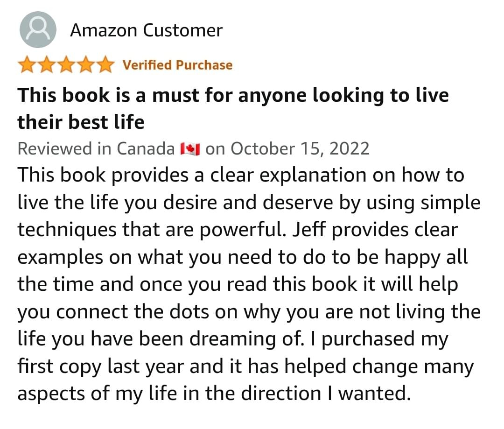Image resolution: width=504 pixels, height=429 pixels.
Task: Click the fourth rating star
Action: pos(85,65)
